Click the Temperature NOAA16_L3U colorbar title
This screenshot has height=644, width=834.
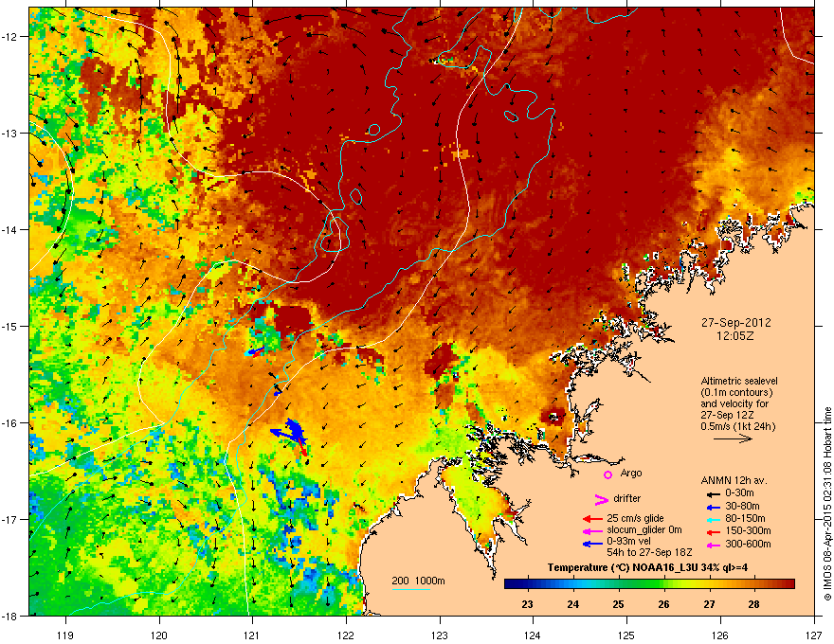point(647,567)
